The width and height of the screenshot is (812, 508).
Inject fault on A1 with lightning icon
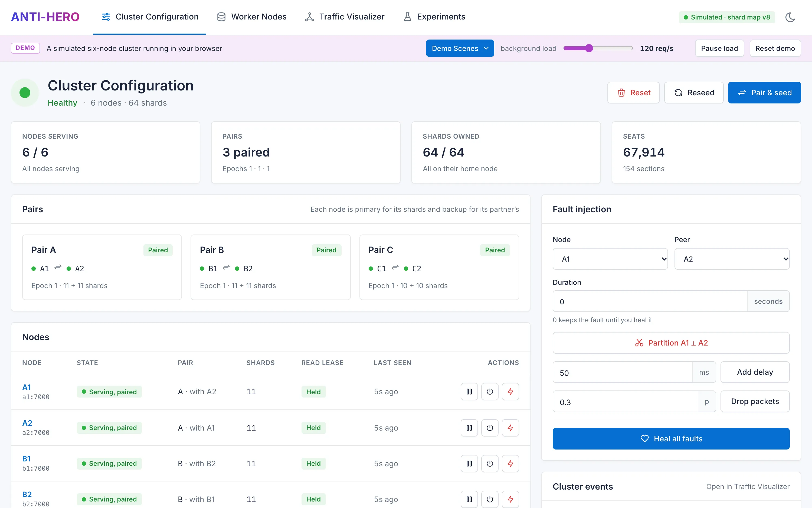pyautogui.click(x=510, y=391)
